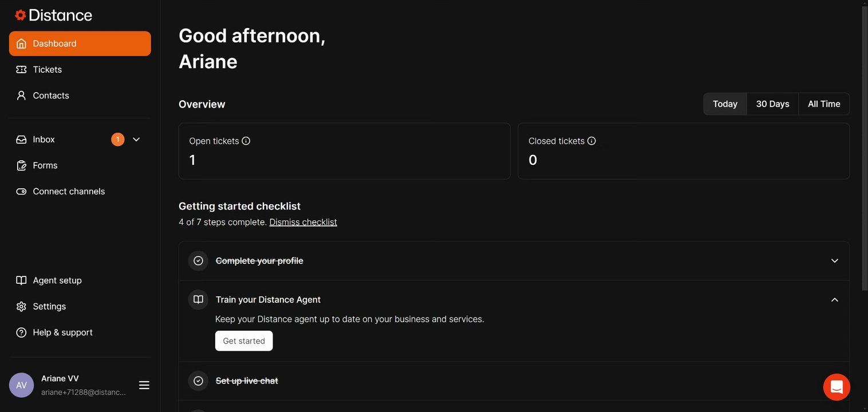Click the Dismiss checklist link
The height and width of the screenshot is (412, 868).
pos(303,222)
